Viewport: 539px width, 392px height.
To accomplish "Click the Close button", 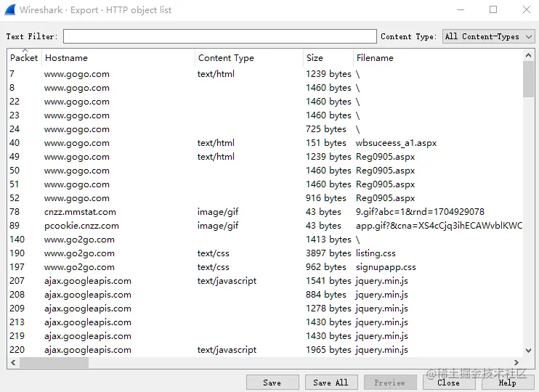I will pos(449,383).
